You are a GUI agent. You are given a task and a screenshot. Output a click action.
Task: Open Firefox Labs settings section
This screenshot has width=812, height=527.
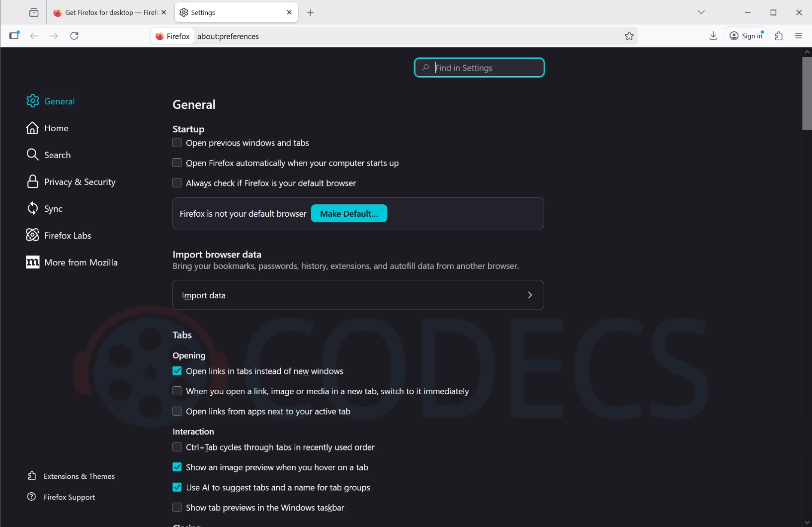(68, 236)
